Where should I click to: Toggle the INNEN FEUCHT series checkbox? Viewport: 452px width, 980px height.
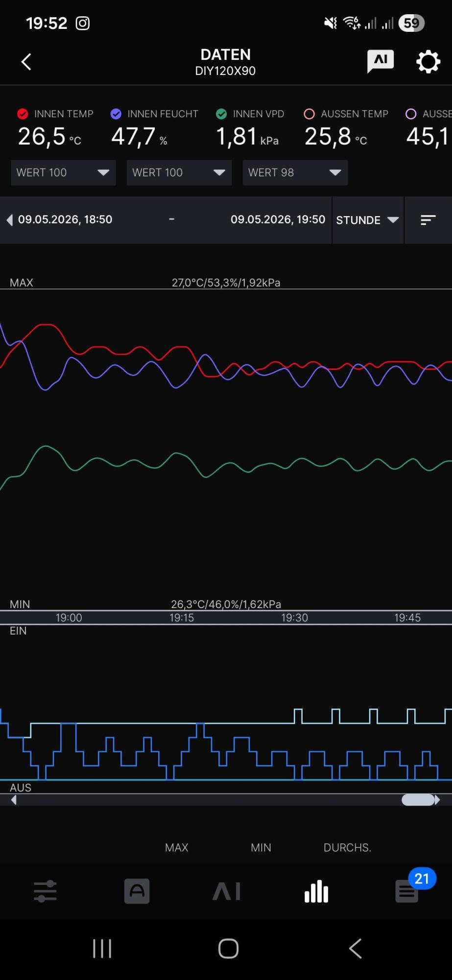point(116,114)
